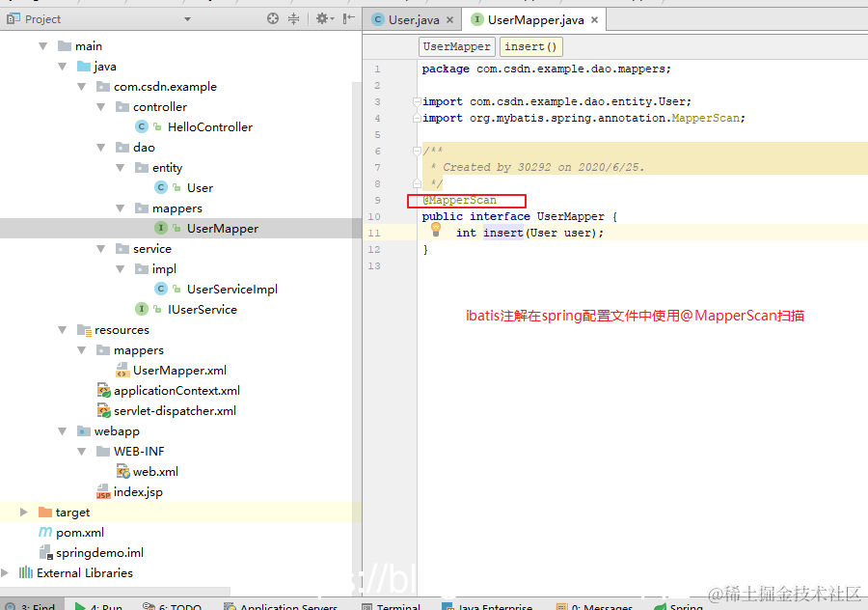Image resolution: width=868 pixels, height=610 pixels.
Task: Click the index.jsp JSP file icon
Action: [103, 492]
